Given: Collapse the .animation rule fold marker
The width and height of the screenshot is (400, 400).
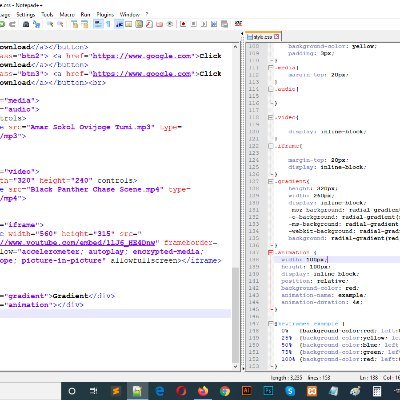Looking at the screenshot, I should [x=271, y=252].
